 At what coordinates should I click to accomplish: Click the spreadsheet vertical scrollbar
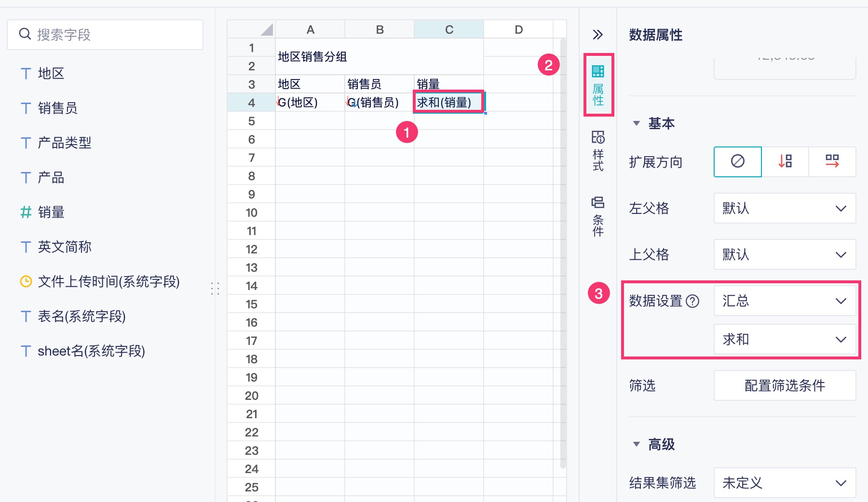(x=563, y=254)
